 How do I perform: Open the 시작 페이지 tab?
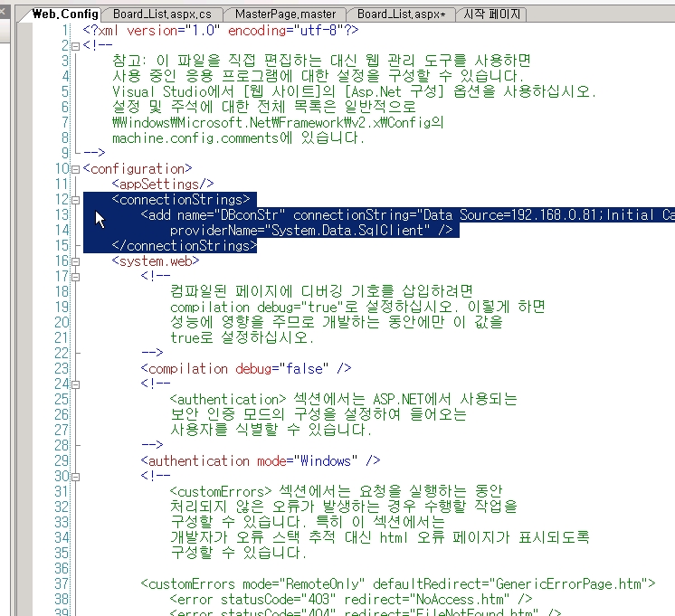pos(491,14)
